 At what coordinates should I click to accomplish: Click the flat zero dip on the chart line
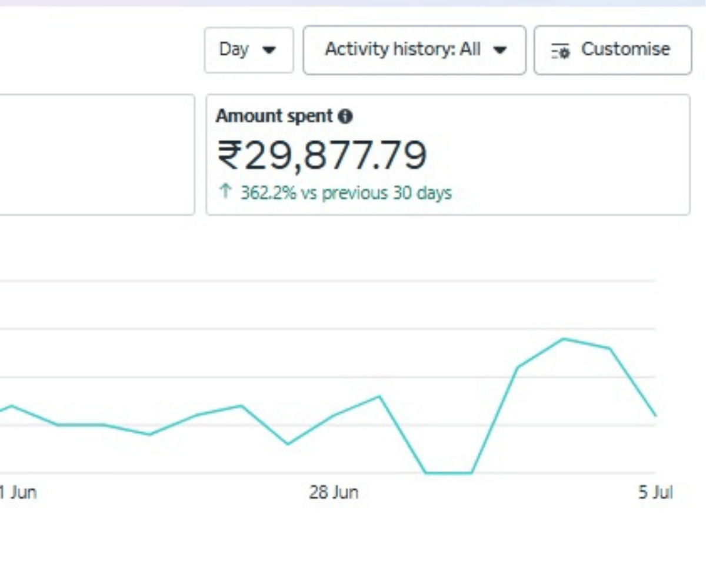[x=448, y=472]
